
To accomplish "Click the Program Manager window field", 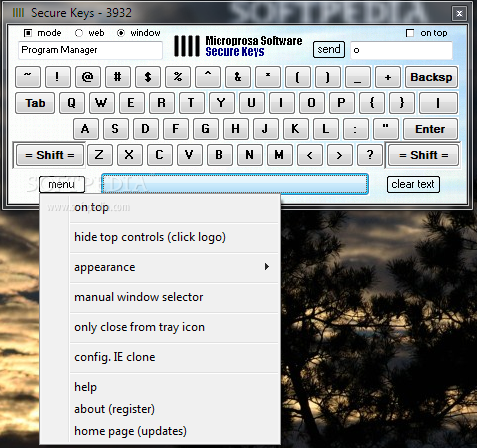I will [x=90, y=50].
